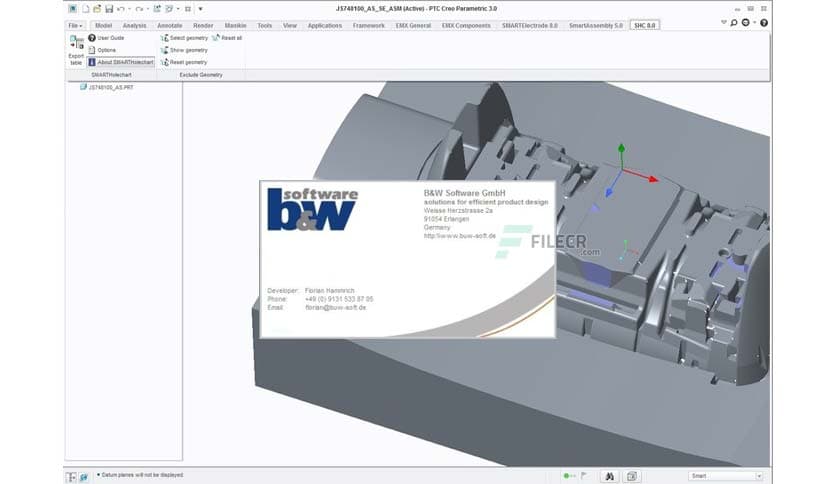The height and width of the screenshot is (484, 836).
Task: Open the File menu
Action: [x=75, y=26]
